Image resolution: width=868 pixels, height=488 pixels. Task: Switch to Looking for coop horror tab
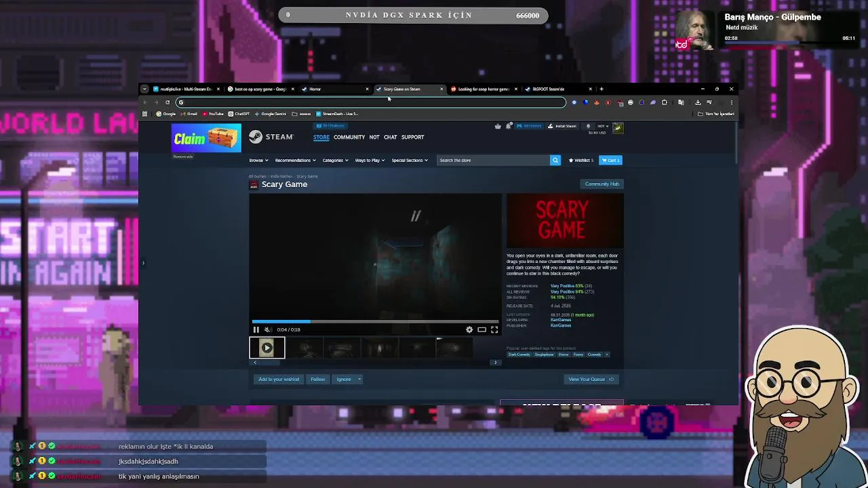pyautogui.click(x=484, y=89)
